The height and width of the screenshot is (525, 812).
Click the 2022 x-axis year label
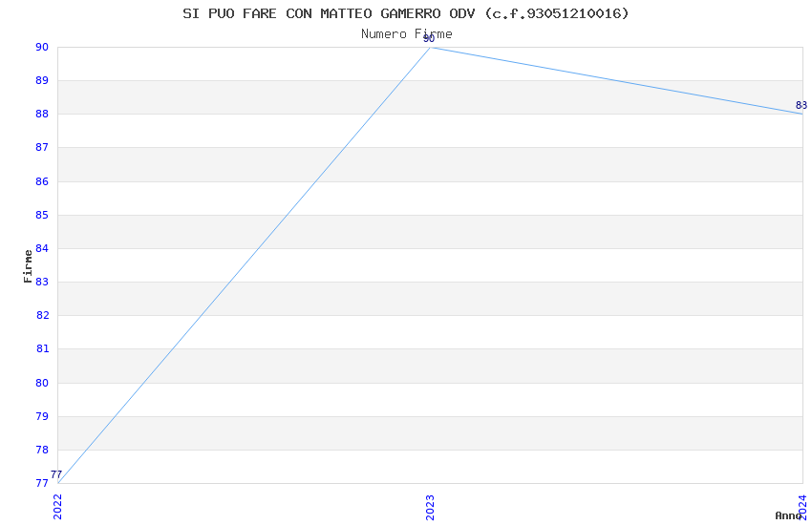pos(57,507)
